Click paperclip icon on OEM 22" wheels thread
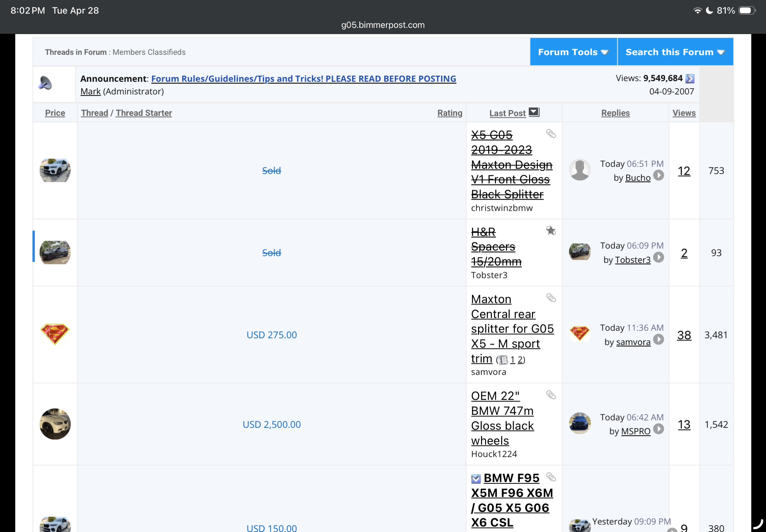This screenshot has height=532, width=766. 551,395
